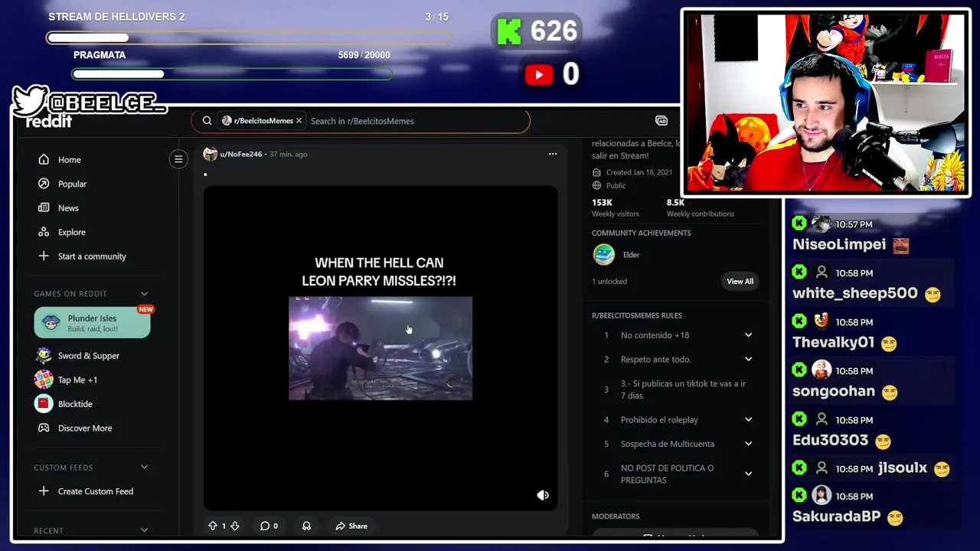Click the 8.5K weekly contributions stat

700,207
